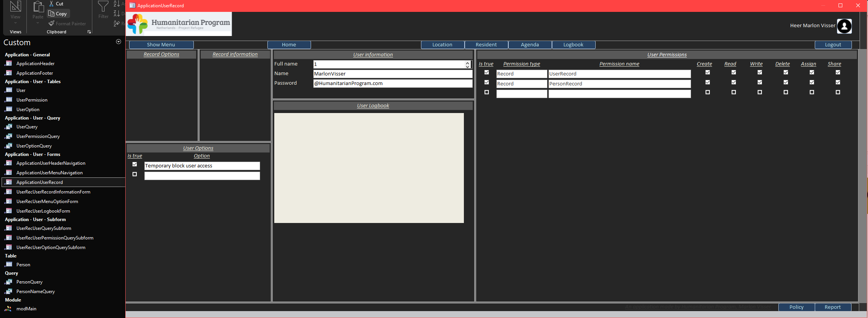
Task: Toggle Assign permission for UserRecord
Action: point(812,72)
